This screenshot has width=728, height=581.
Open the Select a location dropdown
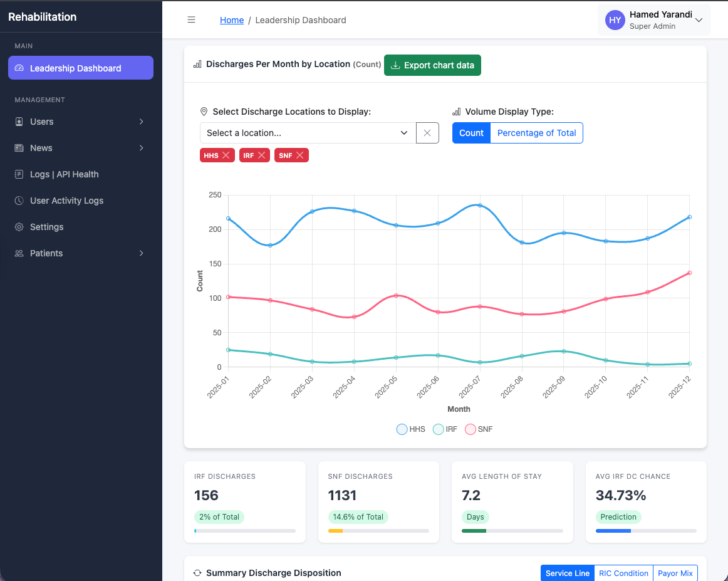[x=306, y=133]
